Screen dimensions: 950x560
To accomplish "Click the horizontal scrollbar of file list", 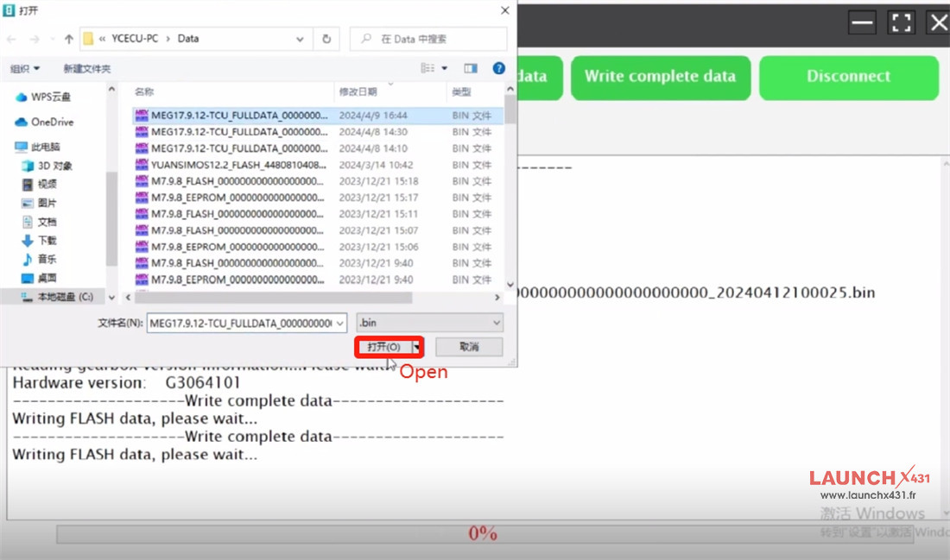I will (x=311, y=297).
